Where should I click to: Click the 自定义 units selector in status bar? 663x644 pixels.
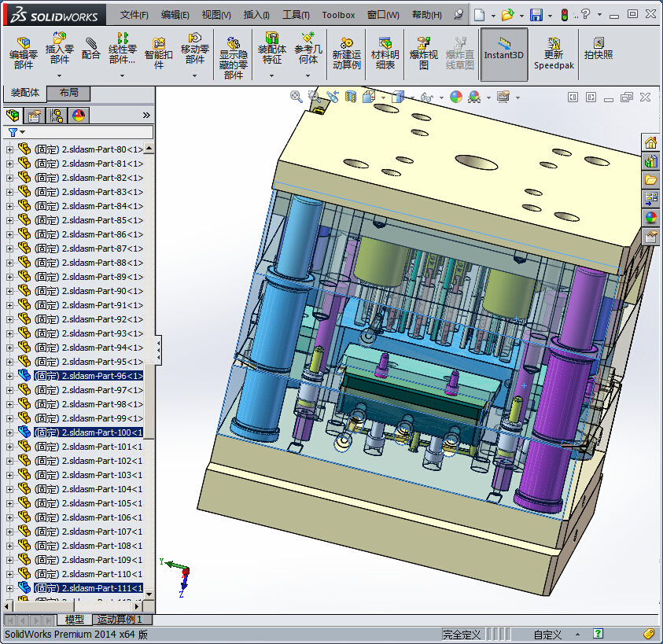point(547,634)
